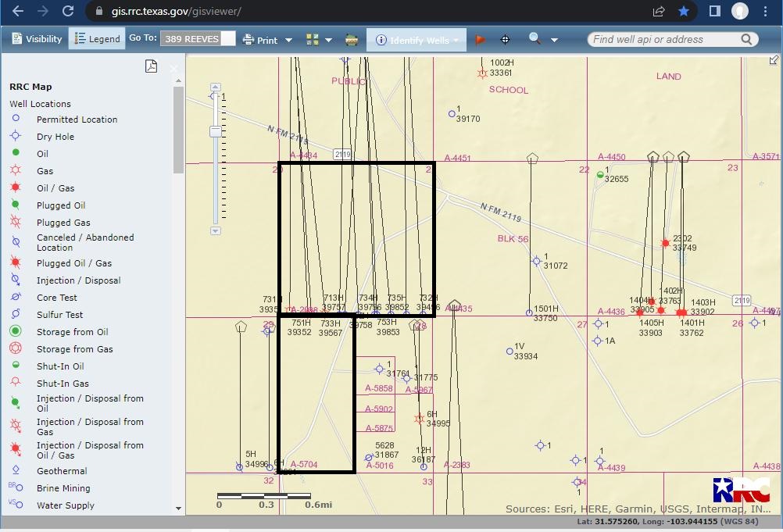The image size is (783, 532).
Task: Click the Permitted Location legend symbol
Action: click(16, 118)
